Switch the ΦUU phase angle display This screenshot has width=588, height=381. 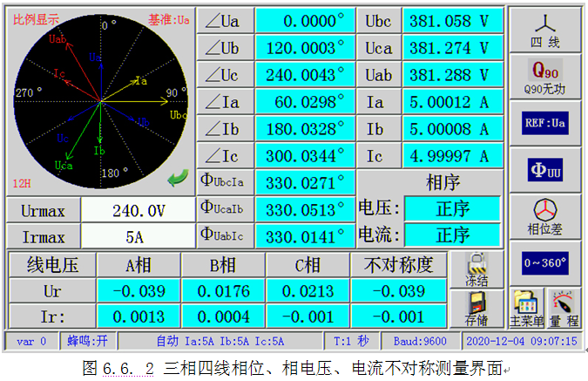544,170
